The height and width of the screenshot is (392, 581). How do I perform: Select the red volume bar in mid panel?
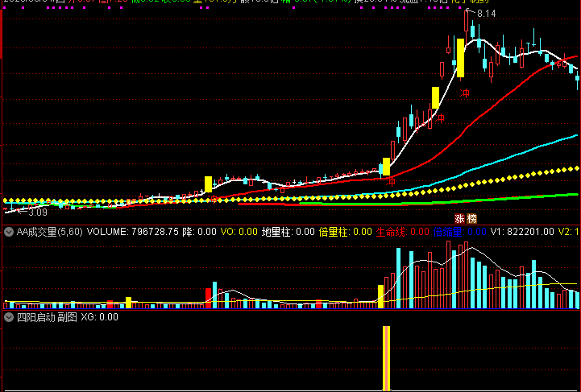point(208,298)
